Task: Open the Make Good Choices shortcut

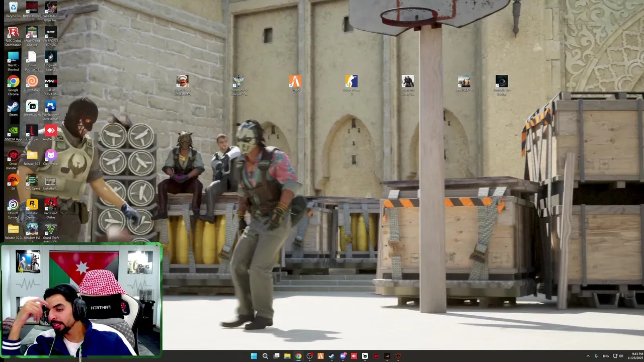Action: pos(32,36)
